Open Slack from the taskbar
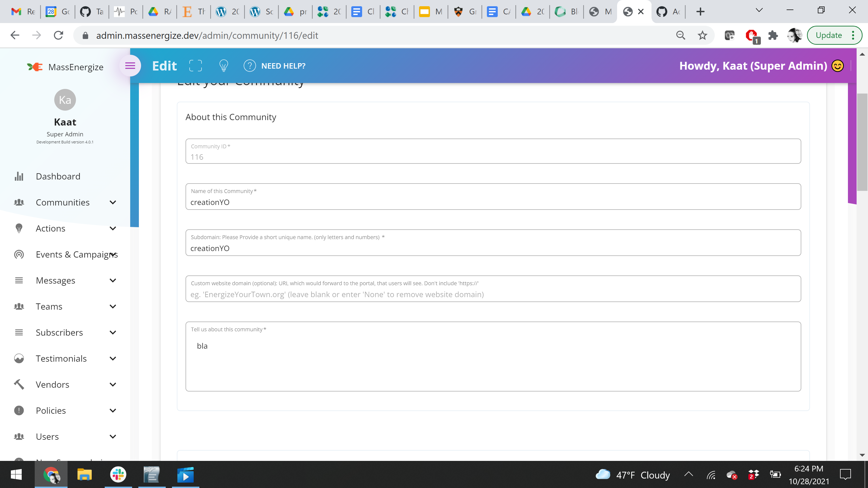Screen dimensions: 868x488 (118, 475)
